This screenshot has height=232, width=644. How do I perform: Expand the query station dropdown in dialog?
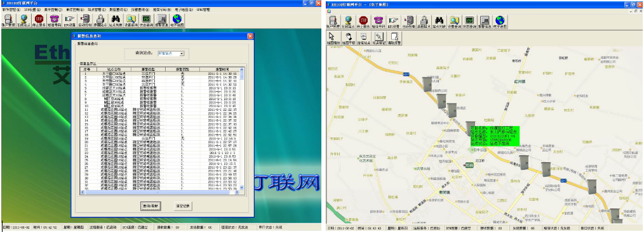(x=182, y=53)
